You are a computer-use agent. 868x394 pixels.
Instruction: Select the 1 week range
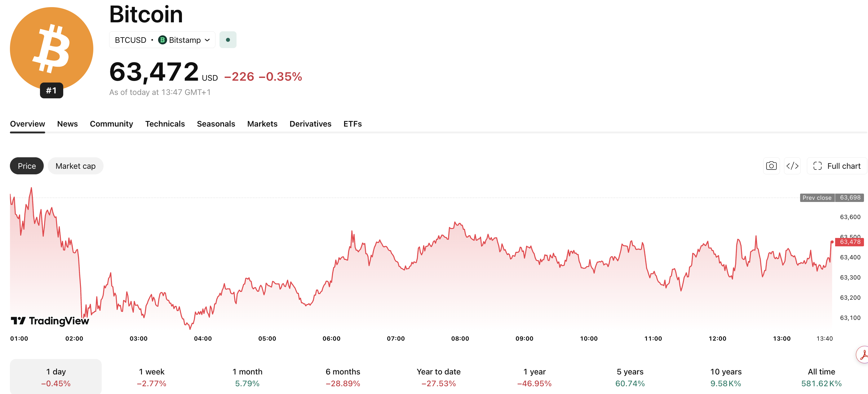point(152,377)
